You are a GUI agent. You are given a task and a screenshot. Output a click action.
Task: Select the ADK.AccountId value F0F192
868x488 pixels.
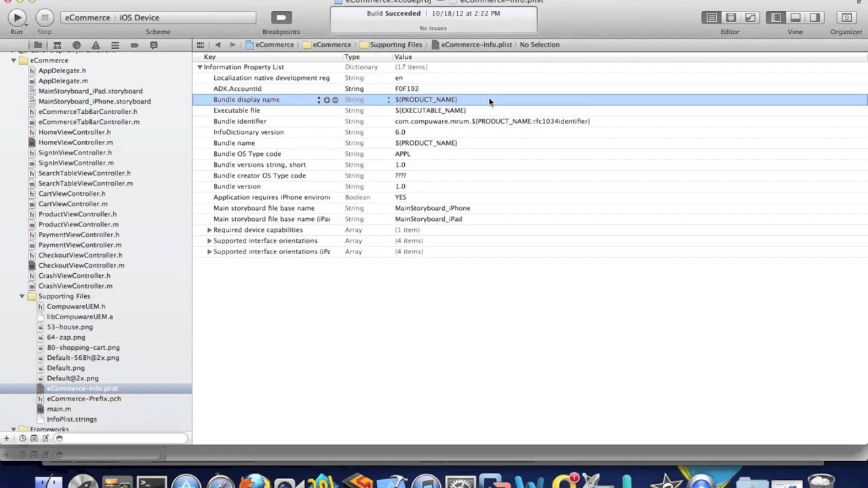click(x=407, y=89)
